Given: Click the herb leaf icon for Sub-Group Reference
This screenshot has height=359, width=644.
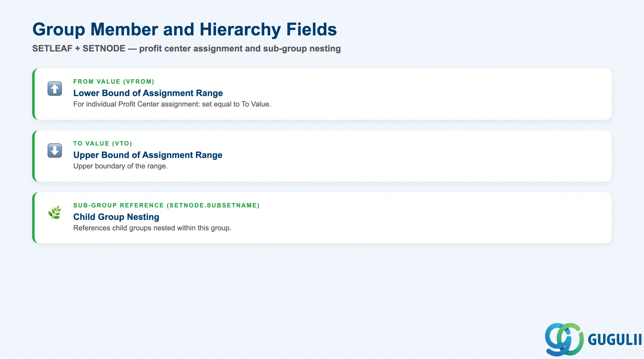Looking at the screenshot, I should 55,212.
